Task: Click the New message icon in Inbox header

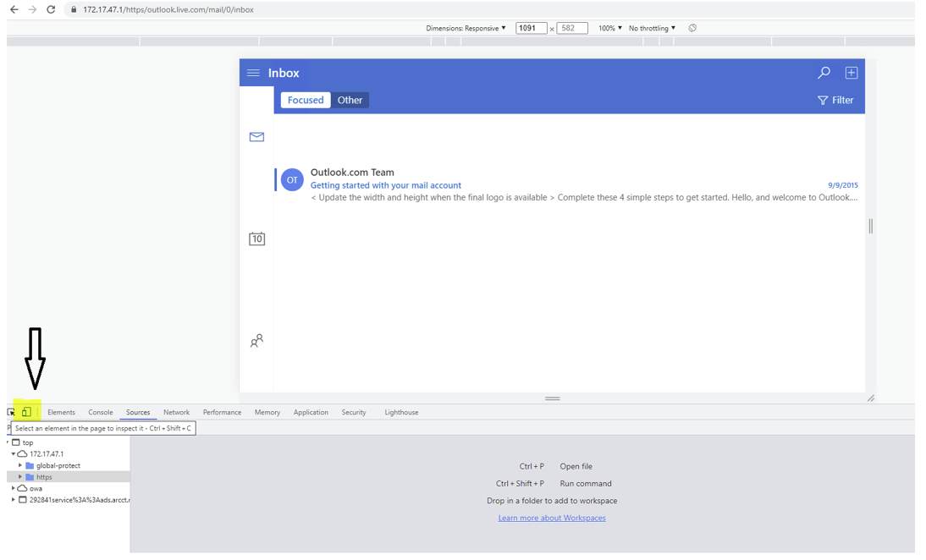Action: pyautogui.click(x=852, y=73)
